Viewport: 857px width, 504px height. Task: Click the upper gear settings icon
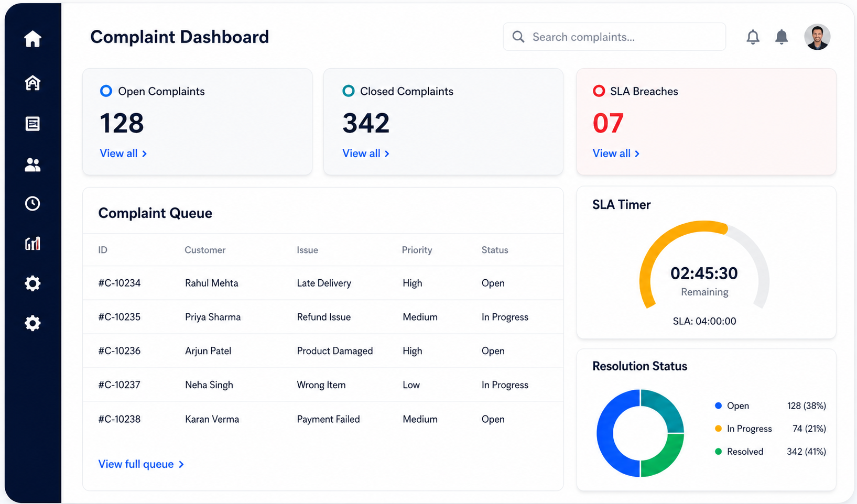click(x=32, y=283)
